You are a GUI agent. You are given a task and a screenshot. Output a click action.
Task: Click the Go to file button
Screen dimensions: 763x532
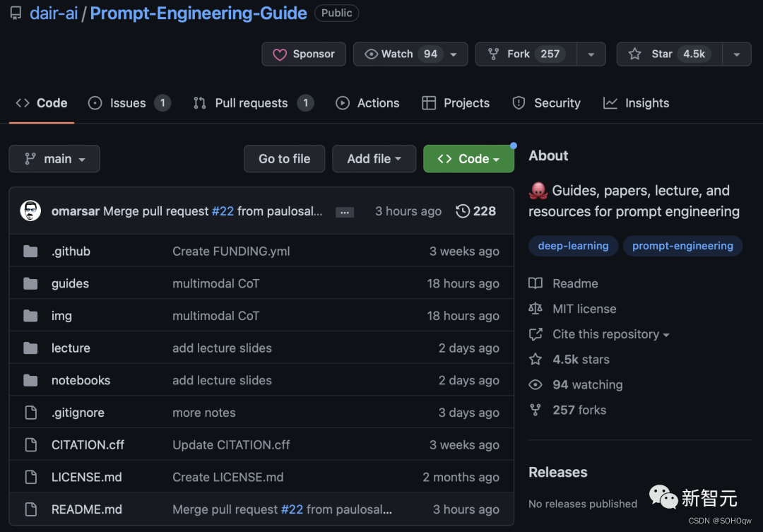click(284, 158)
